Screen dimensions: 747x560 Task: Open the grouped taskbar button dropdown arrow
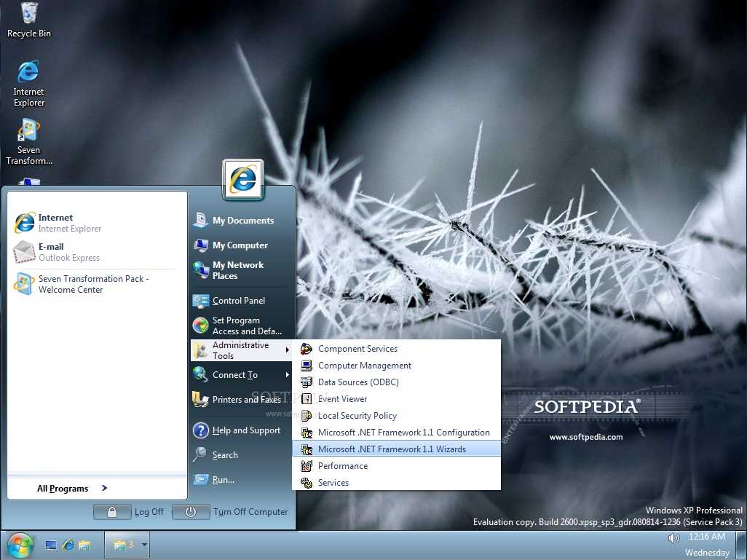144,544
